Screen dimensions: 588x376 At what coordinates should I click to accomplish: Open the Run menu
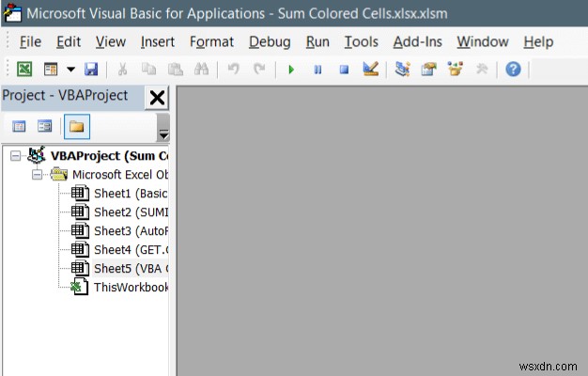pyautogui.click(x=317, y=41)
